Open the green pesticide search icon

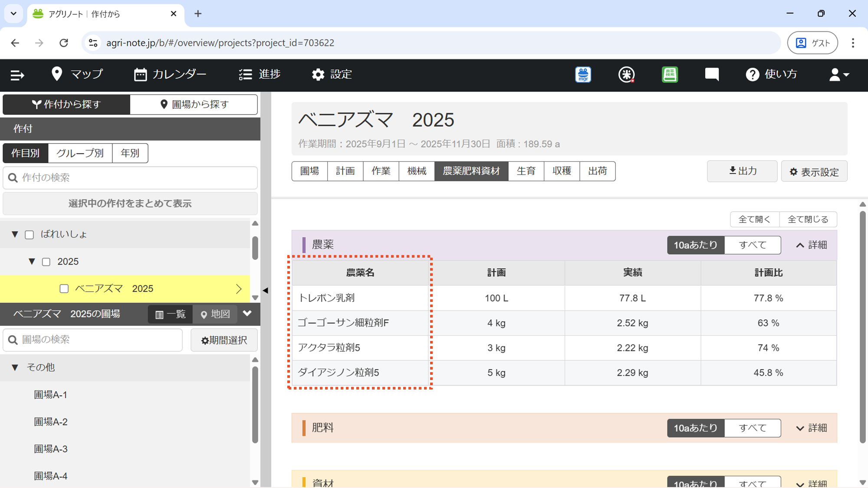click(670, 75)
